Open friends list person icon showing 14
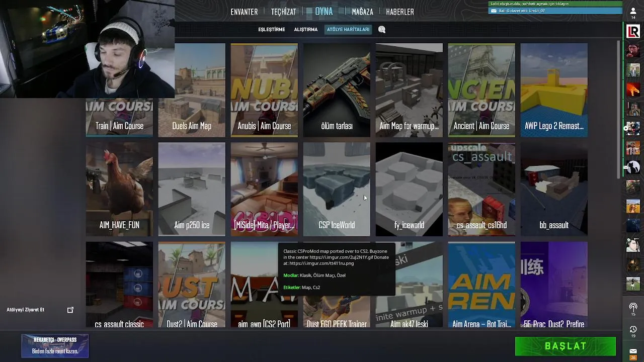This screenshot has width=644, height=362. point(633,13)
